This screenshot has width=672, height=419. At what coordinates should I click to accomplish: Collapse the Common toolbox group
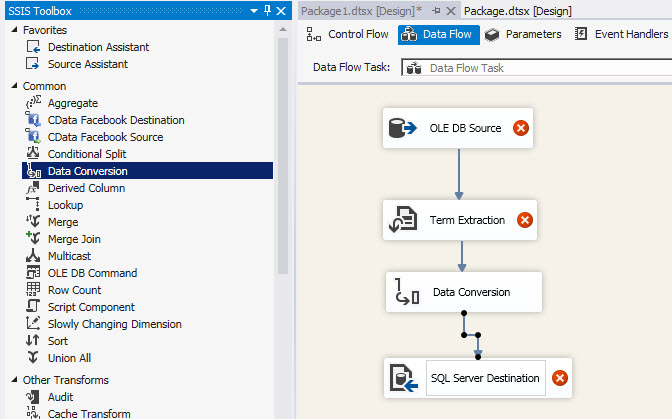click(13, 86)
